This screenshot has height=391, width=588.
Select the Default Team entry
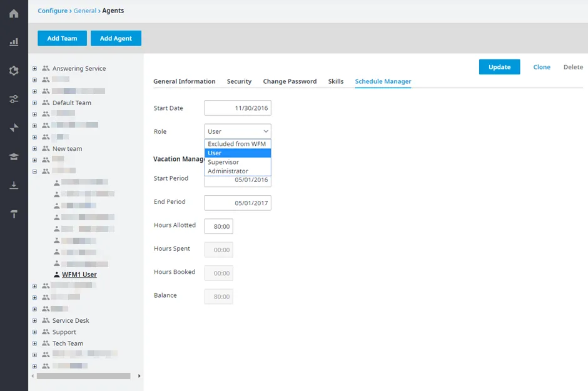(x=72, y=103)
